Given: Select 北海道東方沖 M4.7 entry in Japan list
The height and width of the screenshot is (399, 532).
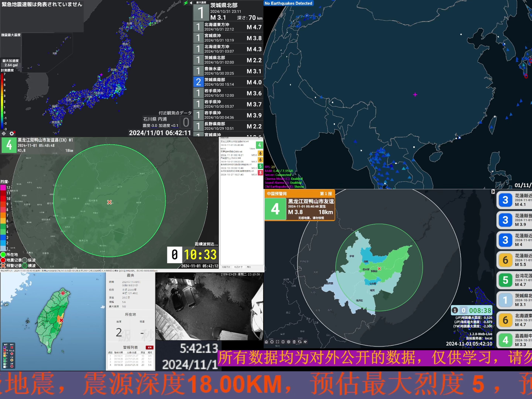Looking at the screenshot, I should [228, 27].
